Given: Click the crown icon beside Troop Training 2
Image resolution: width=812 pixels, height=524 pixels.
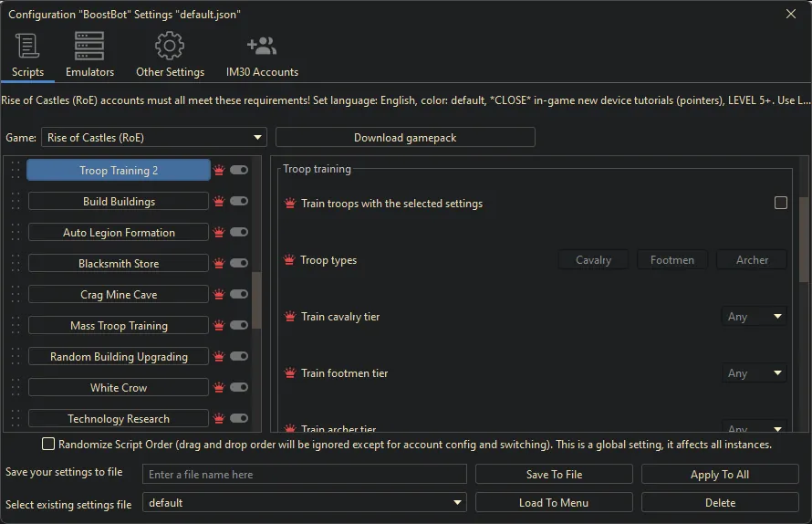Looking at the screenshot, I should tap(219, 170).
